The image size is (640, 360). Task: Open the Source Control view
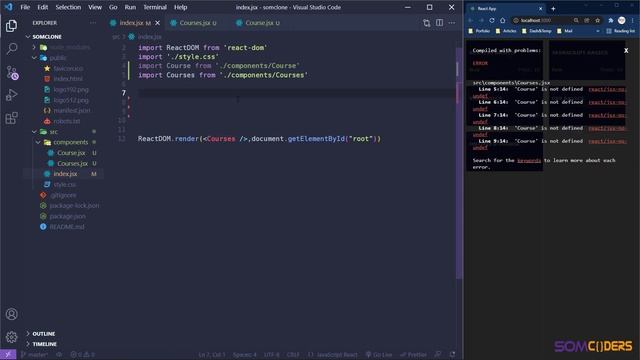[x=12, y=73]
